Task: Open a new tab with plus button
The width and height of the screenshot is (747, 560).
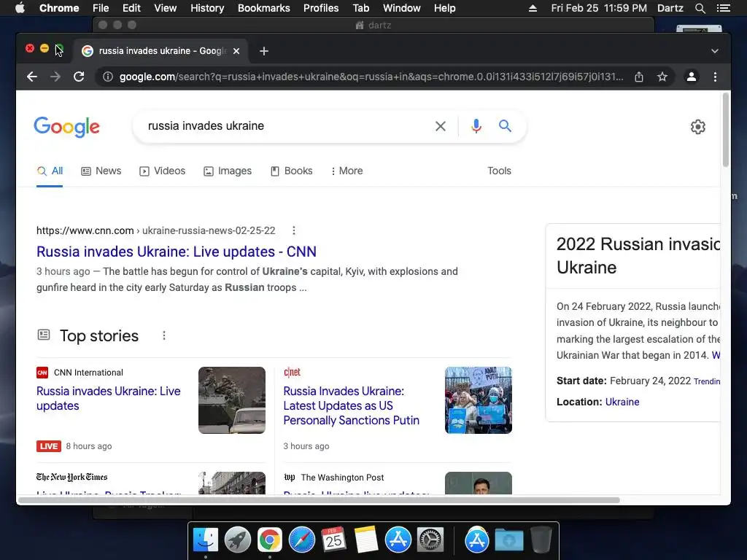Action: pos(264,51)
